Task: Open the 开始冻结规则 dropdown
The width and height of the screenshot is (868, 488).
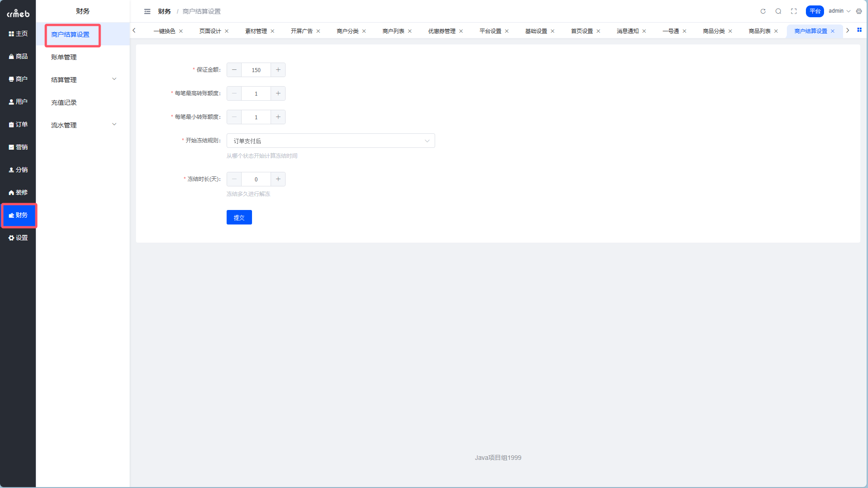Action: 330,141
